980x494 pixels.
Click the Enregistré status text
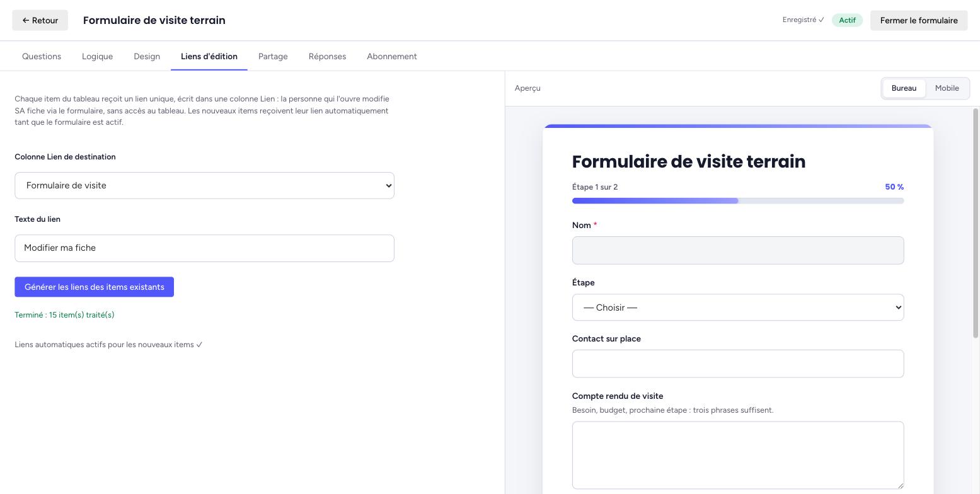(x=803, y=20)
